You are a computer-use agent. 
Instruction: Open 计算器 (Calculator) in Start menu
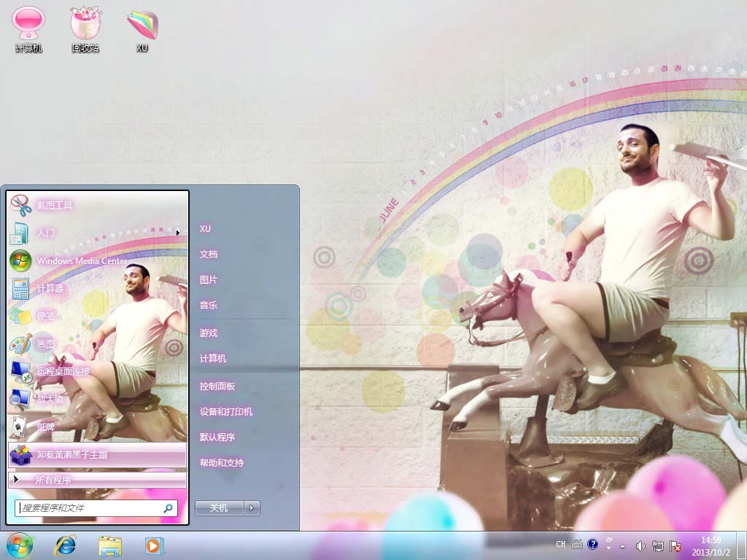coord(50,289)
